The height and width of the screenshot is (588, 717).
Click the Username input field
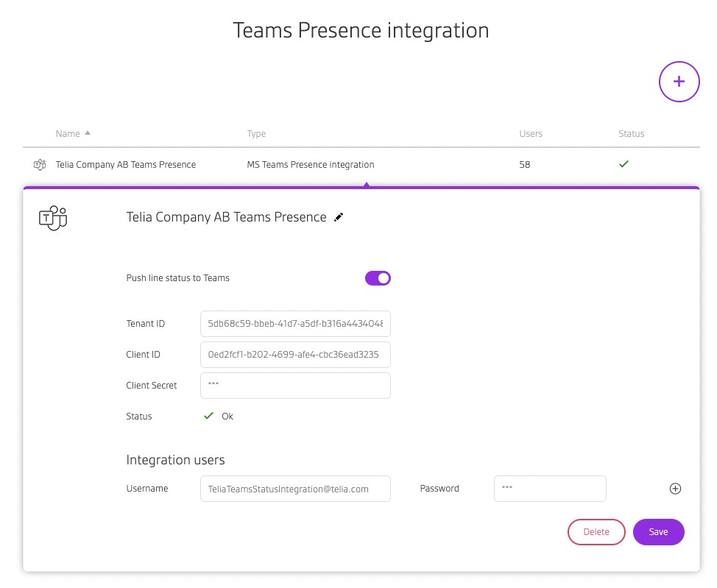point(295,489)
